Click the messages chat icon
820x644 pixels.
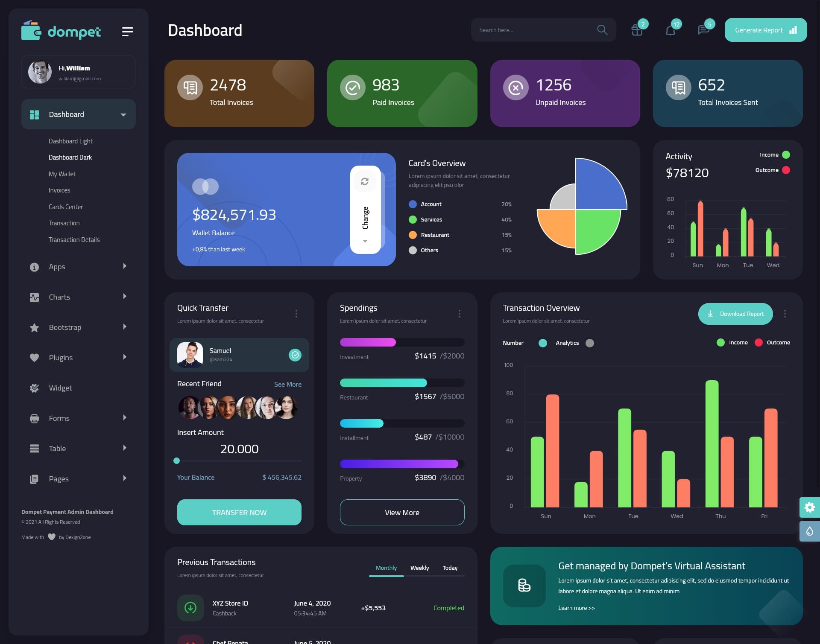point(703,30)
